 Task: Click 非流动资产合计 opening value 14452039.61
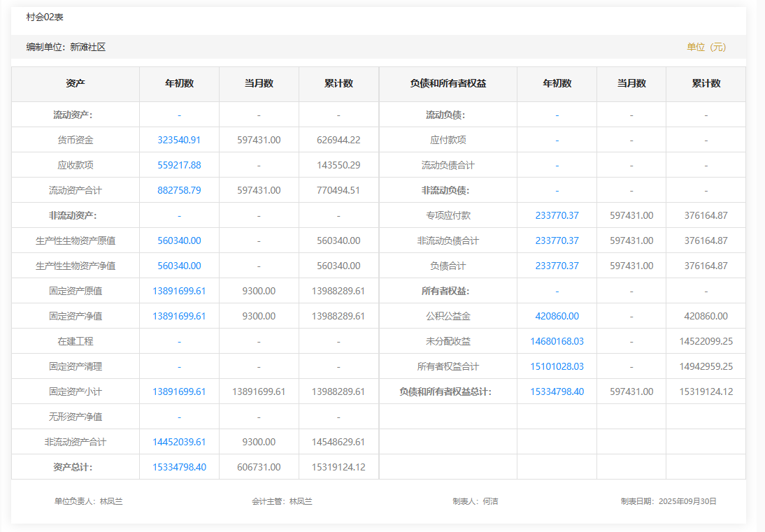tap(179, 442)
